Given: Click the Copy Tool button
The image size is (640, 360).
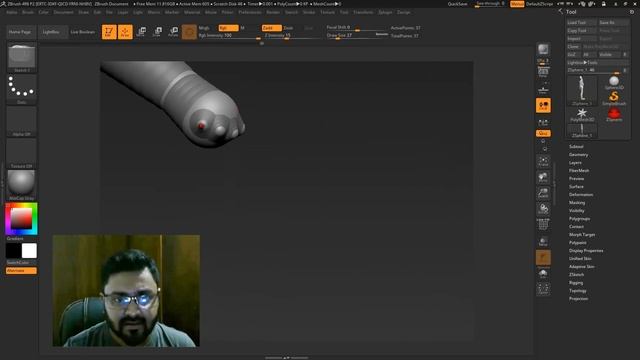Looking at the screenshot, I should [582, 31].
